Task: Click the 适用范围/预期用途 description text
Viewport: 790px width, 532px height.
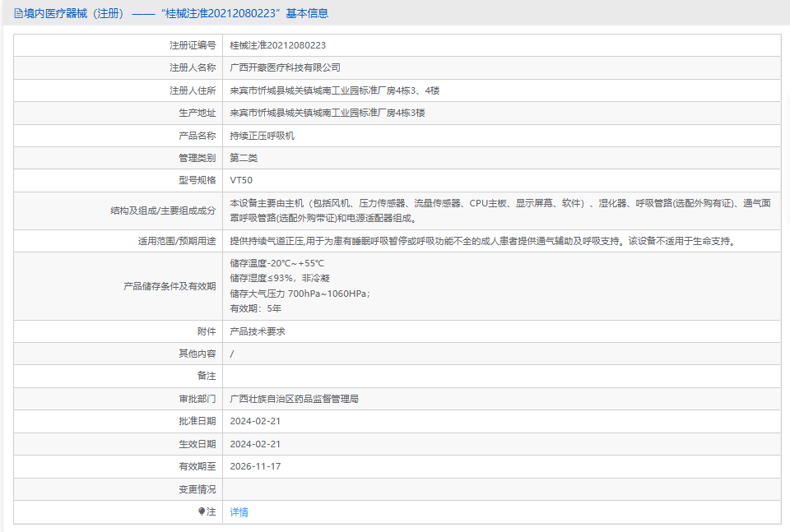Action: 481,241
